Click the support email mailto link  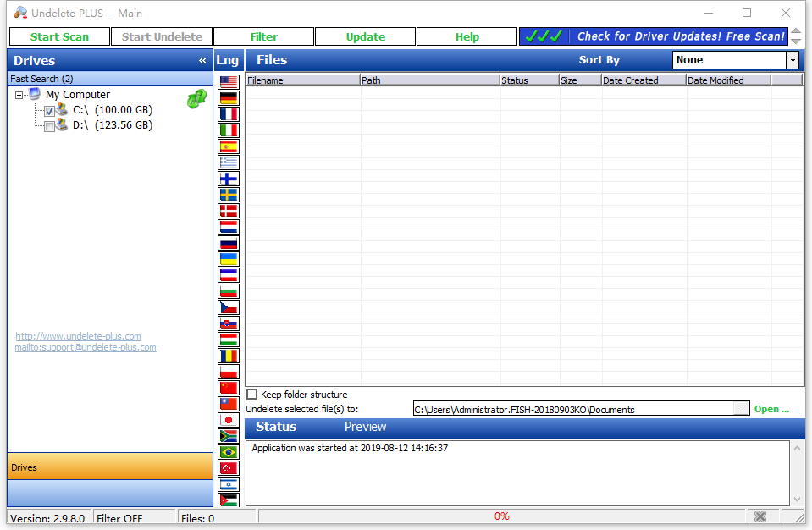86,347
